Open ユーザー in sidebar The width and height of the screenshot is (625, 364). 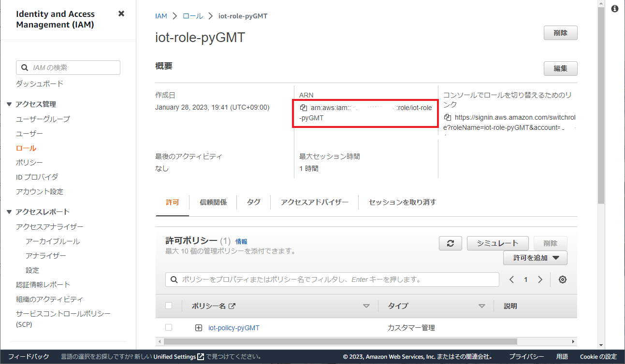tap(29, 133)
